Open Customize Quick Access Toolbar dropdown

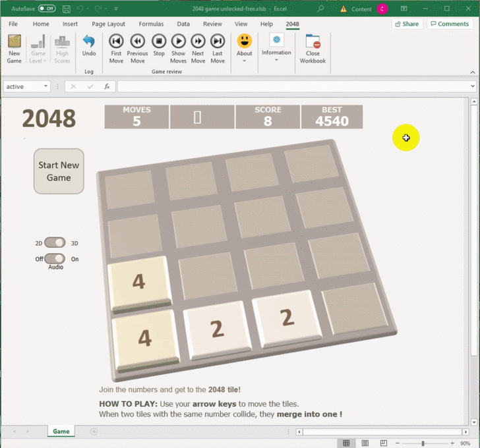tap(116, 9)
